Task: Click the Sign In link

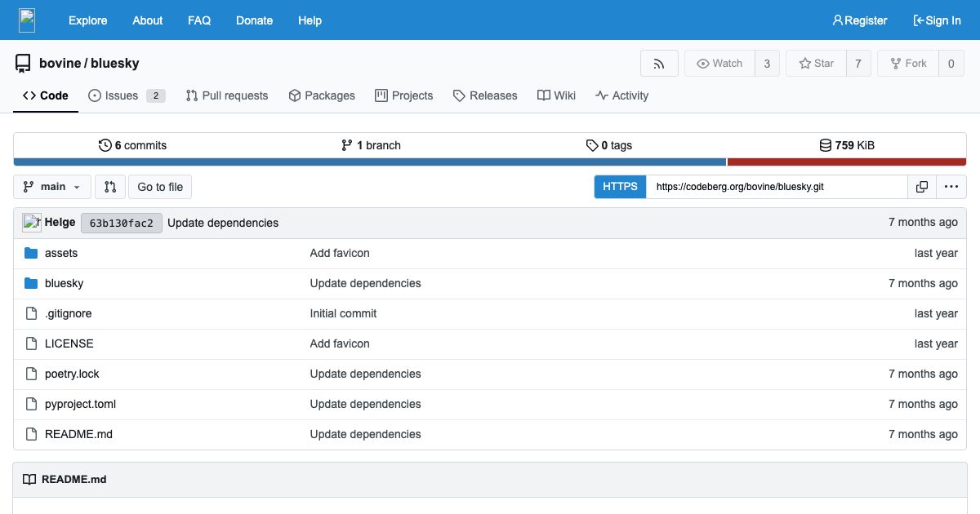Action: click(937, 20)
